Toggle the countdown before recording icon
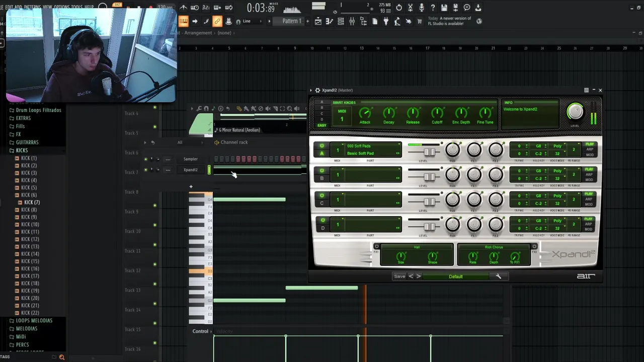Viewport: 644px width, 362px height. click(206, 8)
